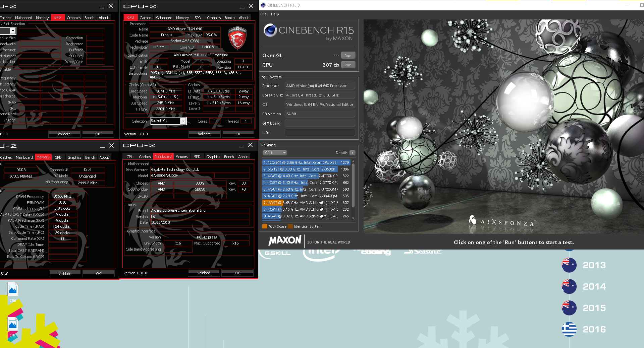Click the Details arrow icon in Ranking
Viewport: 644px width, 348px height.
point(352,153)
